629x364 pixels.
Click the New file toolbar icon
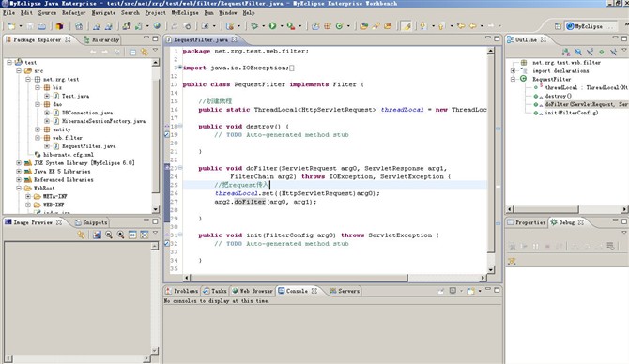pyautogui.click(x=11, y=26)
